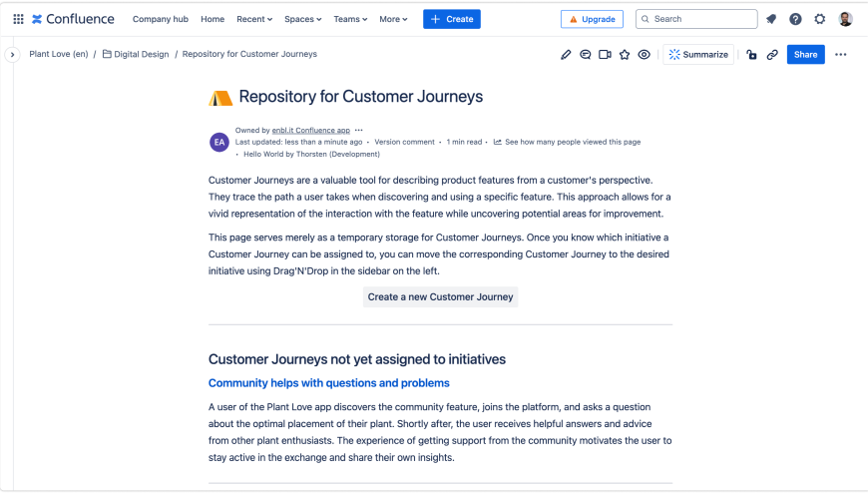Copy page link via chain icon
Image resolution: width=868 pixels, height=493 pixels.
772,55
